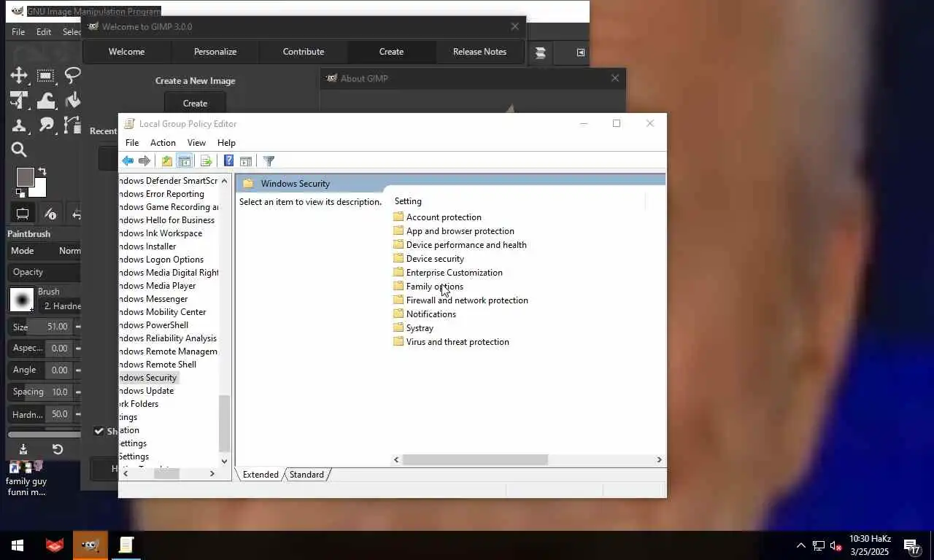Open GIMP's File menu
This screenshot has width=934, height=560.
[18, 32]
